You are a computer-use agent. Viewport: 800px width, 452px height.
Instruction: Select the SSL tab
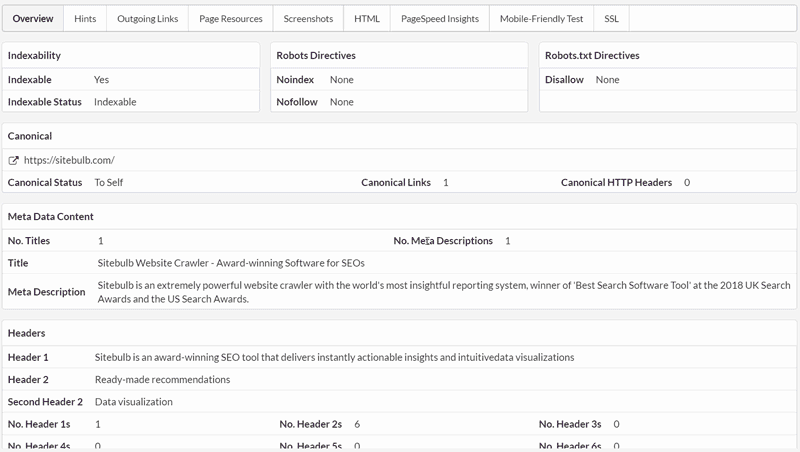click(x=611, y=18)
